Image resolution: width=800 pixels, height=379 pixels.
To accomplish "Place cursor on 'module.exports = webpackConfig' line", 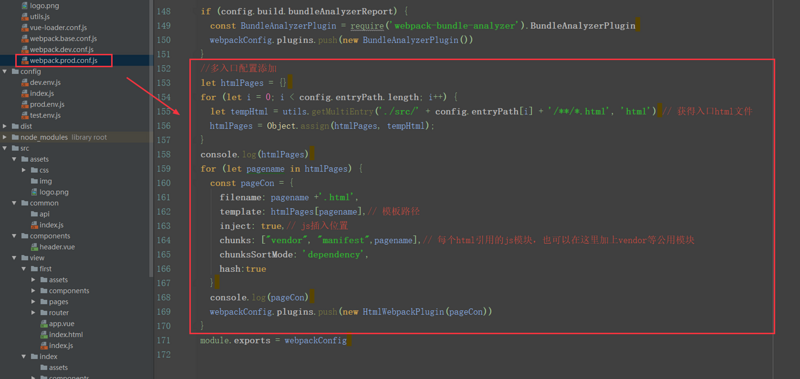I will pos(273,340).
